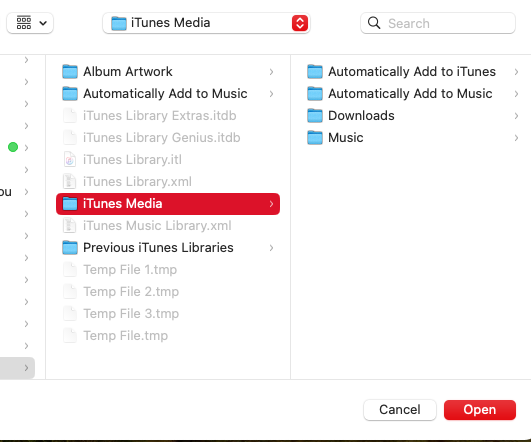This screenshot has height=442, width=531.
Task: Open the view options grid dropdown
Action: (x=30, y=23)
